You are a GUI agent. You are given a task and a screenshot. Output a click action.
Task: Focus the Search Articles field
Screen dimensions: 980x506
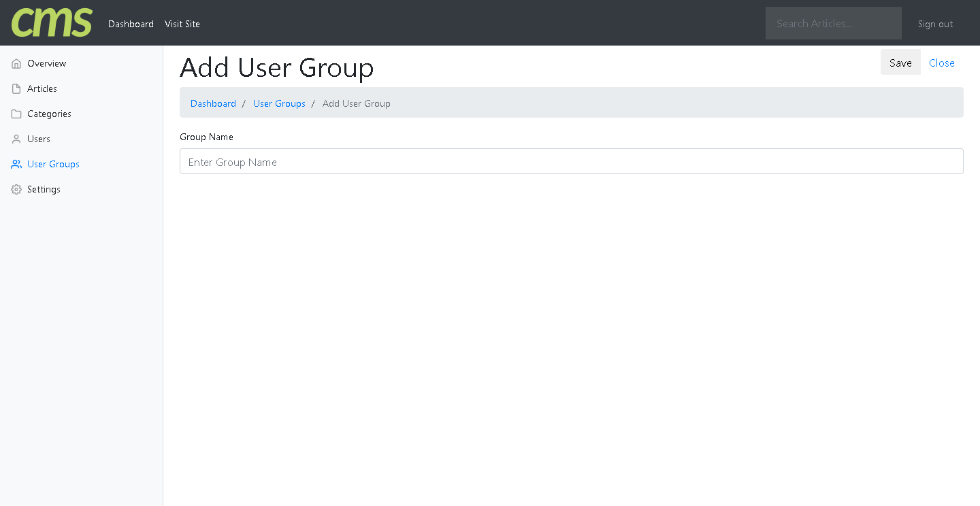833,23
